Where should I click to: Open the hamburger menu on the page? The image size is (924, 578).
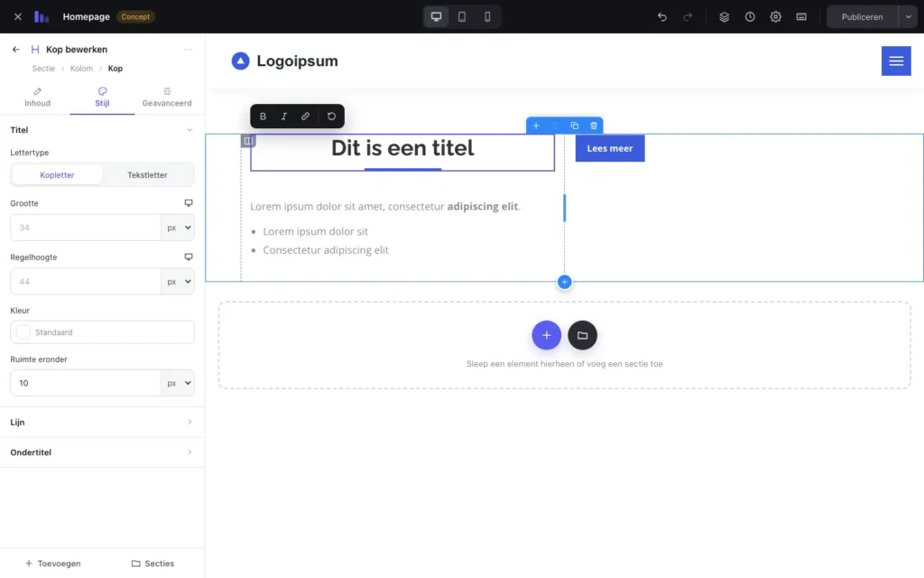(x=896, y=61)
